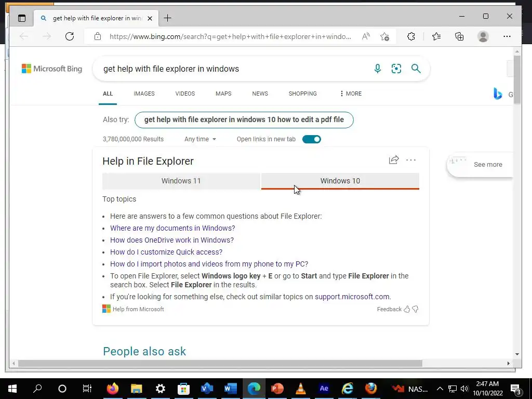This screenshot has height=399, width=532.
Task: Click the 'People also ask' heading
Action: coord(144,352)
